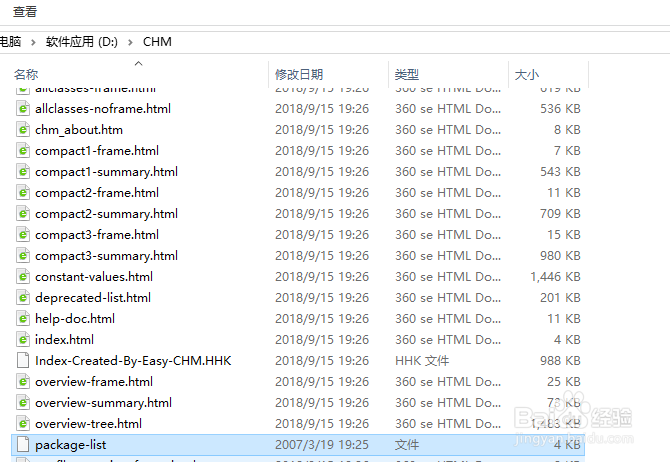670x462 pixels.
Task: Click the 1,446 KB size value
Action: click(x=555, y=277)
